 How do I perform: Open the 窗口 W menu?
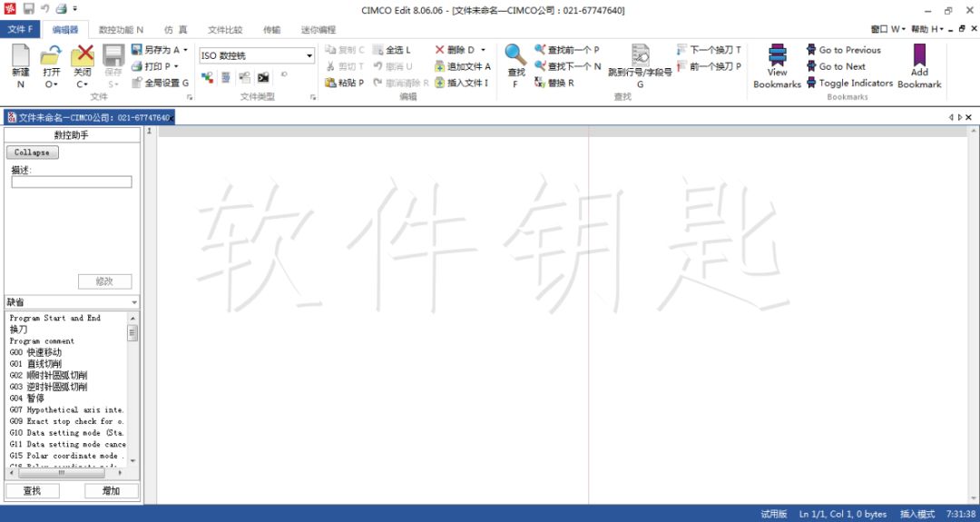(887, 29)
